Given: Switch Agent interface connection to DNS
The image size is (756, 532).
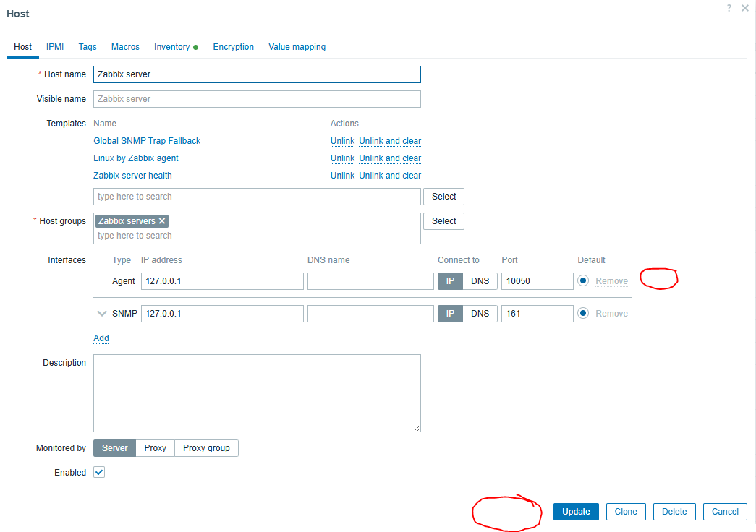Looking at the screenshot, I should pos(480,281).
